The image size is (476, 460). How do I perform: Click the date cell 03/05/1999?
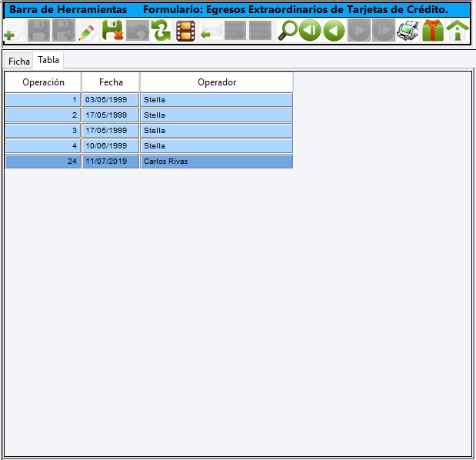click(111, 100)
